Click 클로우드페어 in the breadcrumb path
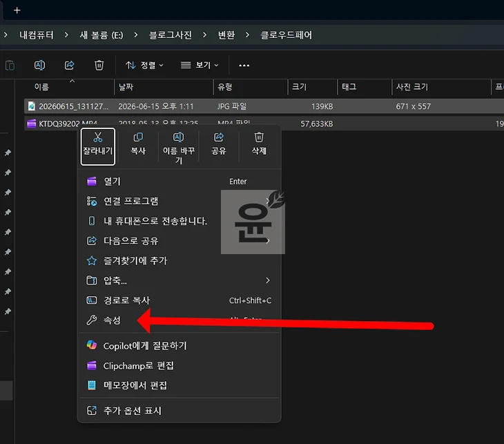 [x=286, y=35]
